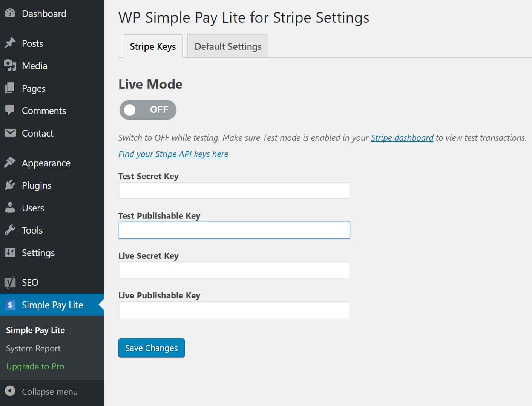532x406 pixels.
Task: Click the Users icon
Action: click(11, 208)
